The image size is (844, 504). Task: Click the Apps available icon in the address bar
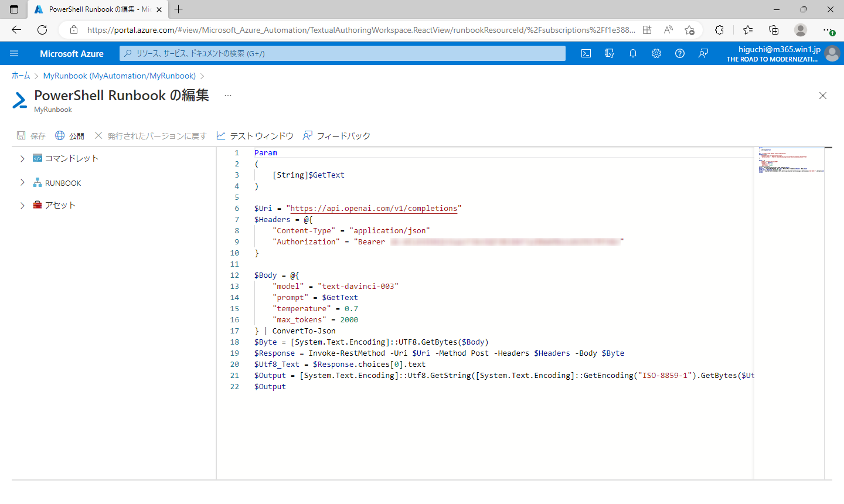pos(647,30)
